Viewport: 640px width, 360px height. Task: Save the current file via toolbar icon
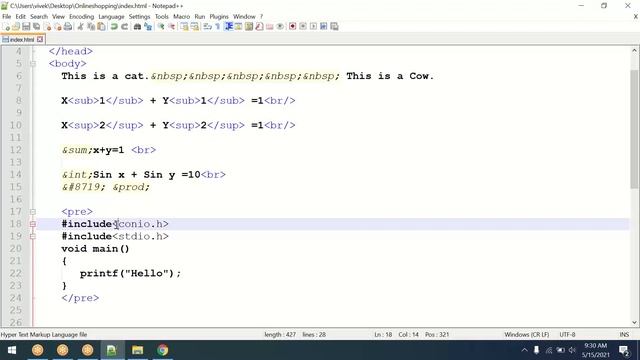point(26,27)
